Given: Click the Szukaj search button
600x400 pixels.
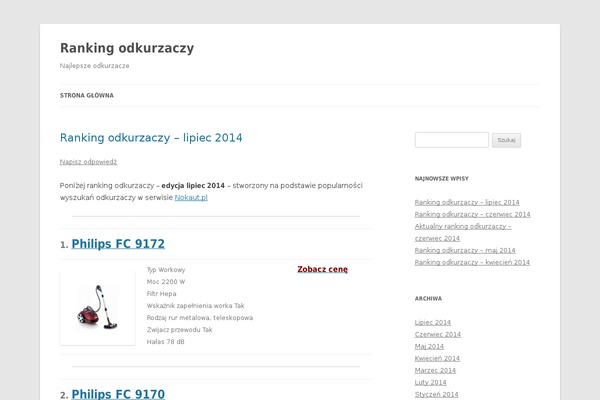Looking at the screenshot, I should point(506,140).
